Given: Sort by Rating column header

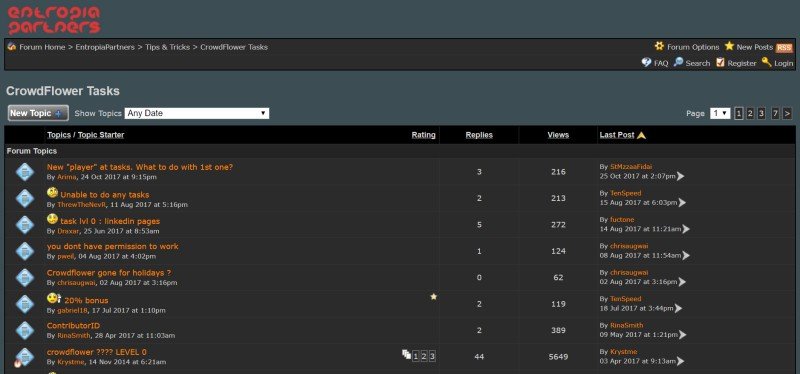Looking at the screenshot, I should point(423,135).
